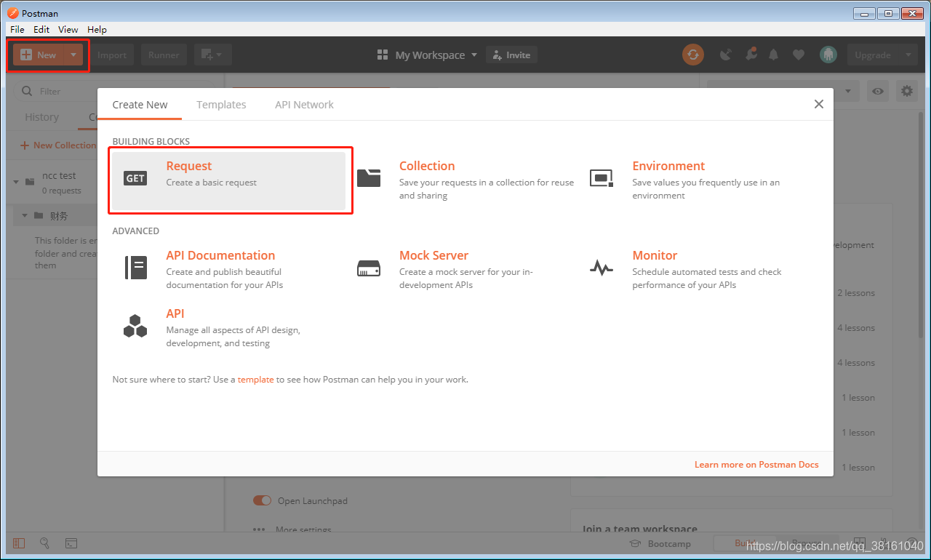Click the API Documentation icon
The height and width of the screenshot is (560, 931).
[x=135, y=268]
